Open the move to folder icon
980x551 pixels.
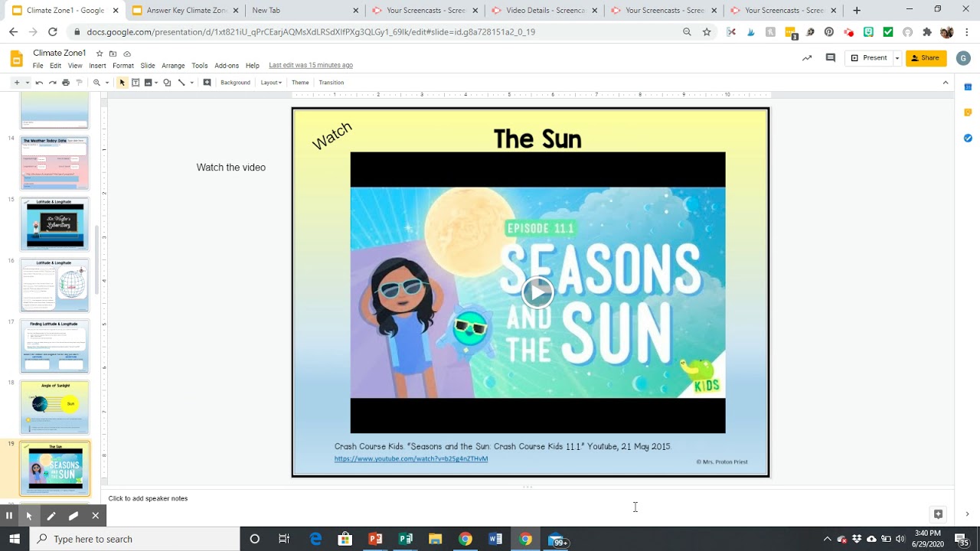click(113, 54)
